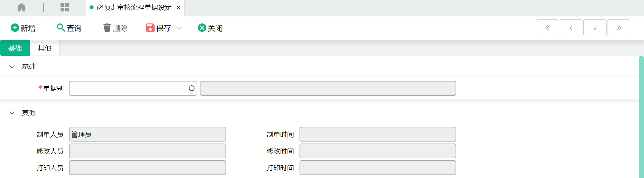Viewport: 644px width, 178px height.
Task: Click the green vertical scrollbar
Action: pos(641,117)
